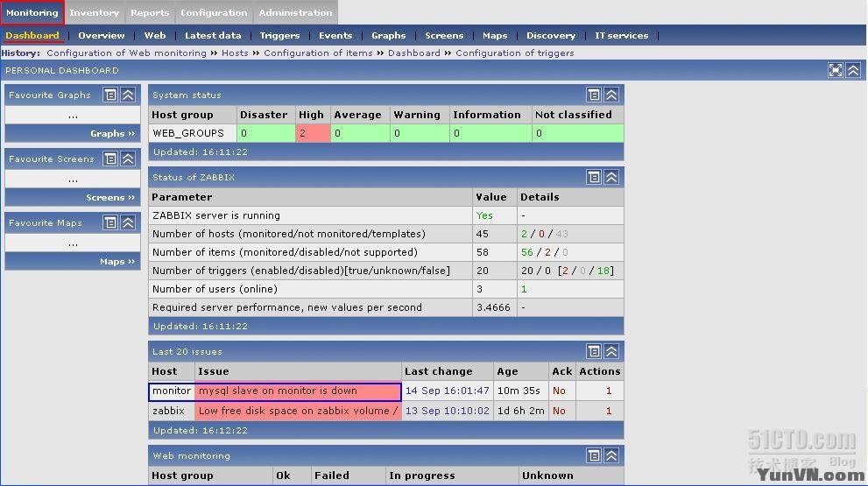This screenshot has height=486, width=868.
Task: Click 'ZABBIX server is running' value Yes
Action: 484,215
